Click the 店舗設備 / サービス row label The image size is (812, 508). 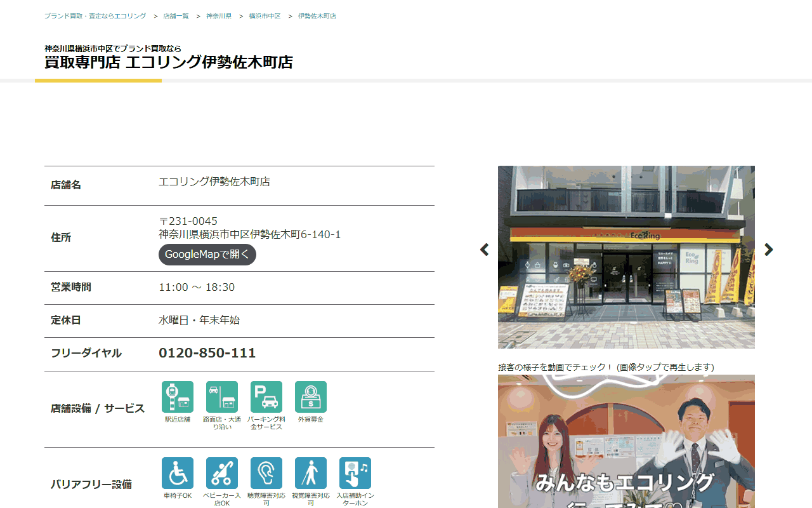(x=98, y=408)
